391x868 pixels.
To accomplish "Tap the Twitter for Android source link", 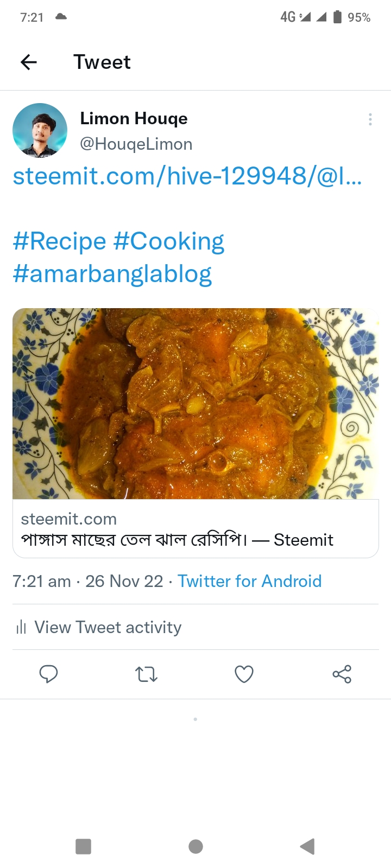I will tap(250, 581).
